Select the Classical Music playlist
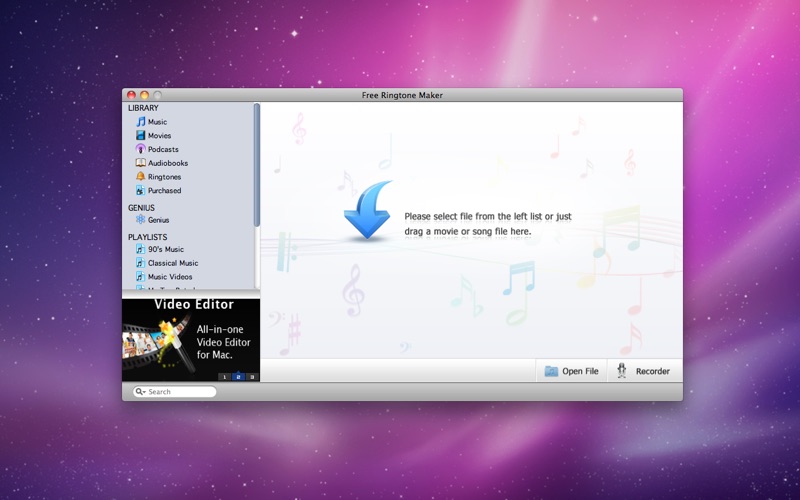 click(172, 263)
